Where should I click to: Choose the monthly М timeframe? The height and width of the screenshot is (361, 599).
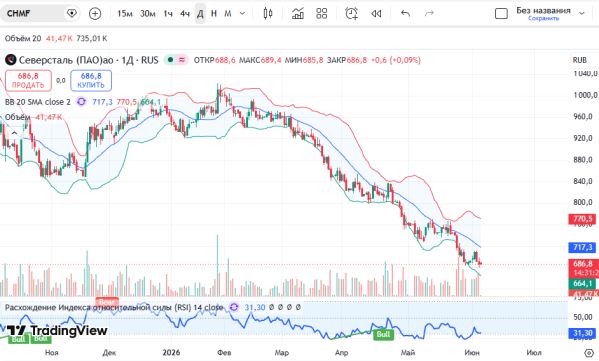[228, 14]
